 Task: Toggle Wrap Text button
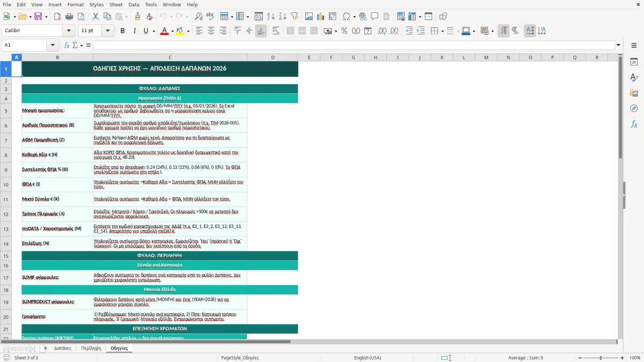pyautogui.click(x=276, y=31)
